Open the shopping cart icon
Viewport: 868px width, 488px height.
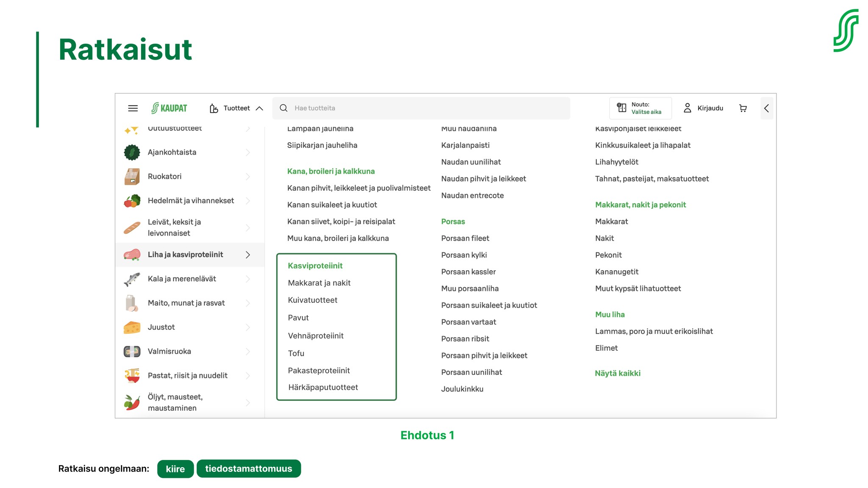(x=743, y=108)
